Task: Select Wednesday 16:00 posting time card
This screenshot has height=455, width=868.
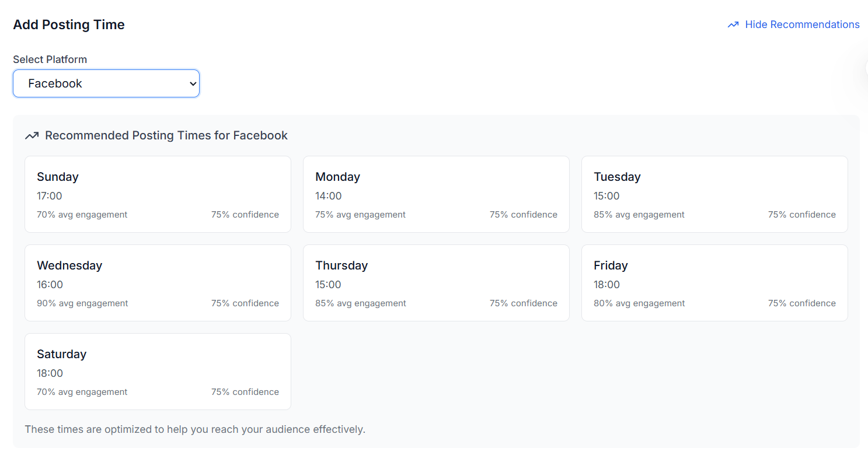Action: click(158, 283)
